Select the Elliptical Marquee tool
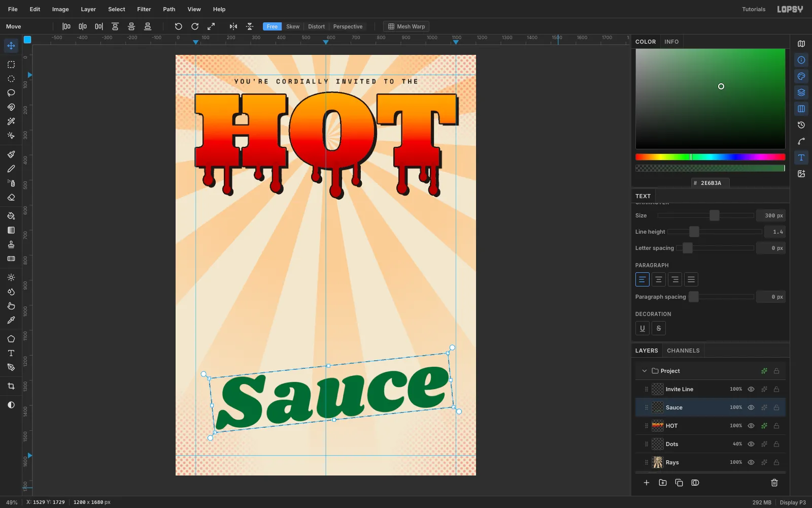 (x=11, y=79)
